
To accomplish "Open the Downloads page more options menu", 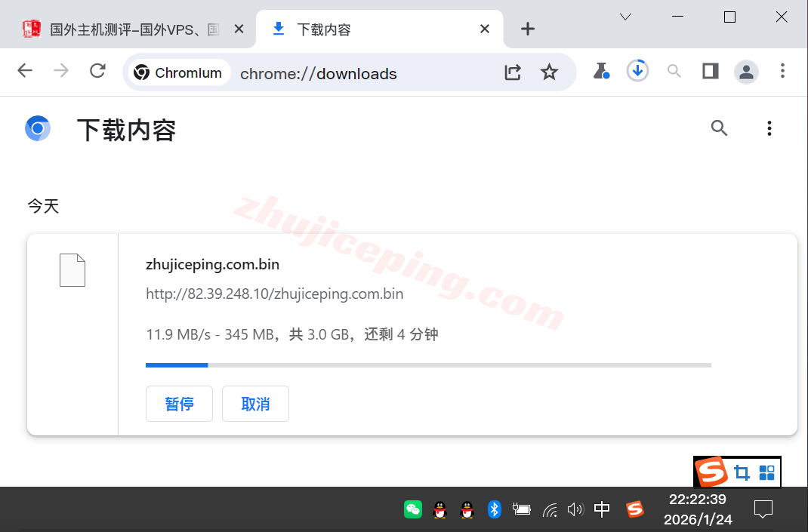I will (769, 128).
